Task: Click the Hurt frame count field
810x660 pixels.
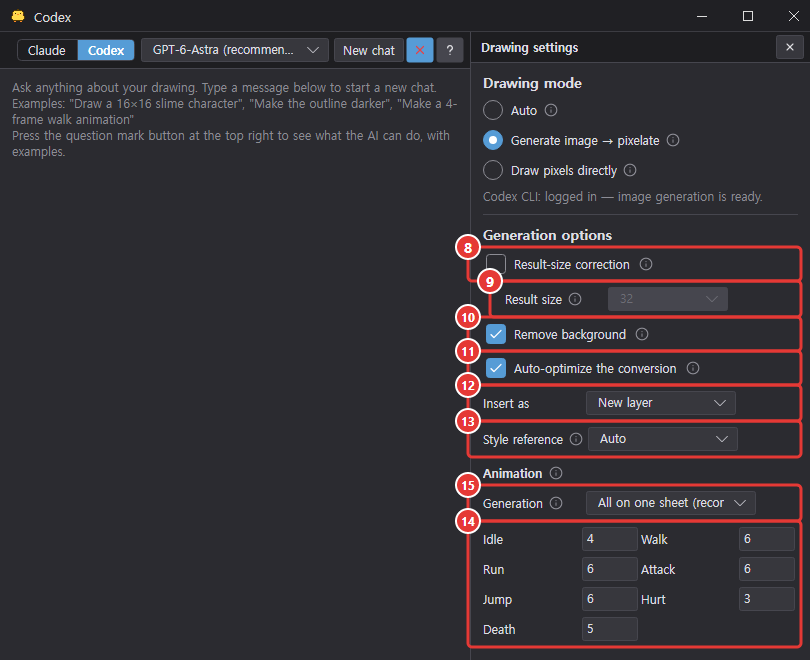Action: tap(767, 599)
